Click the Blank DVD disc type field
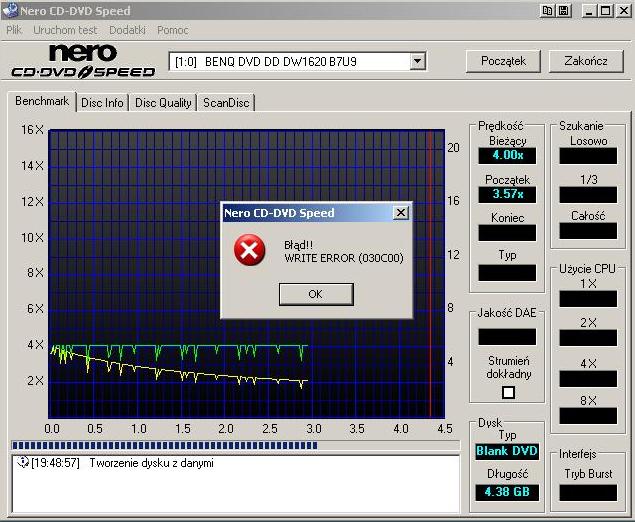Viewport: 635px width, 522px height. pyautogui.click(x=507, y=452)
